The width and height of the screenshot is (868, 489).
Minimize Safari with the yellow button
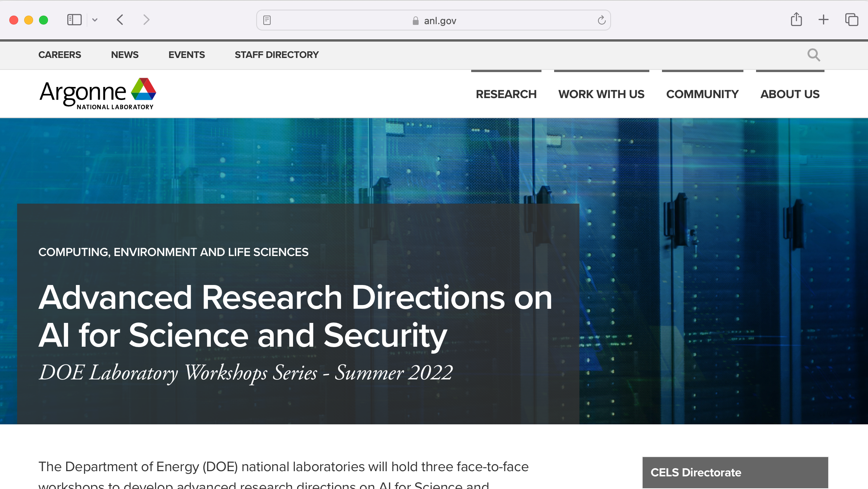[29, 20]
